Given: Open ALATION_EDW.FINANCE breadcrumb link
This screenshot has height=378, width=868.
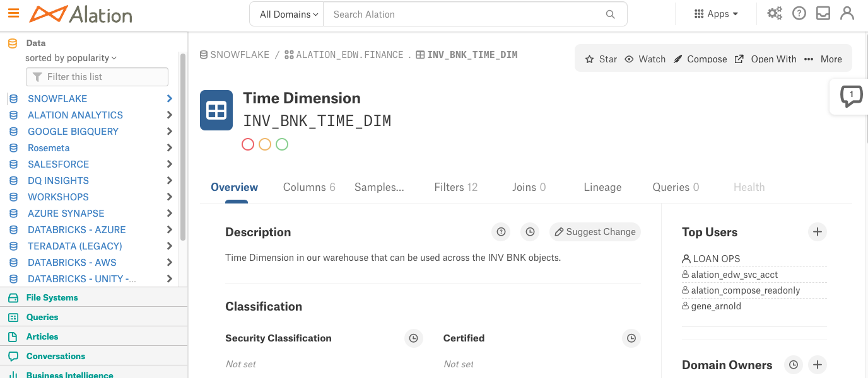Looking at the screenshot, I should tap(344, 55).
